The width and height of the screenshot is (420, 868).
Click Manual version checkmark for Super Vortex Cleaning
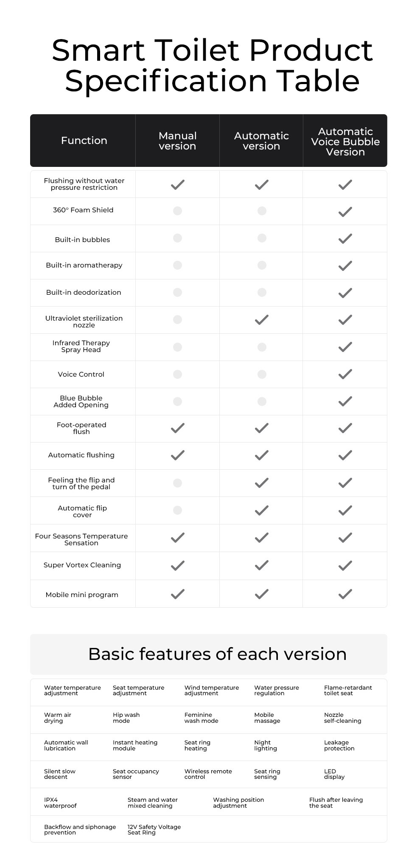pos(177,566)
